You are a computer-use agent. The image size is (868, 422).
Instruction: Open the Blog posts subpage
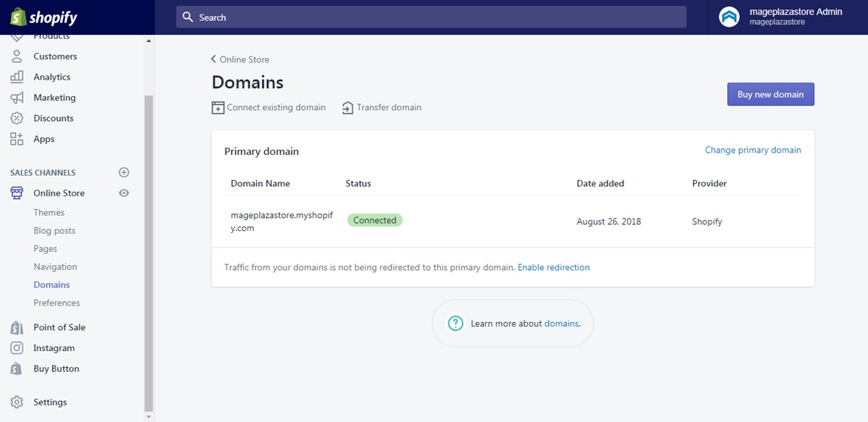[54, 231]
